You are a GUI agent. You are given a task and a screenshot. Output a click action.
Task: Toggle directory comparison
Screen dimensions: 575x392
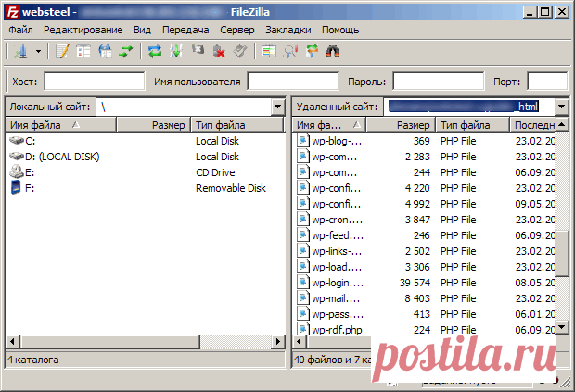[290, 51]
